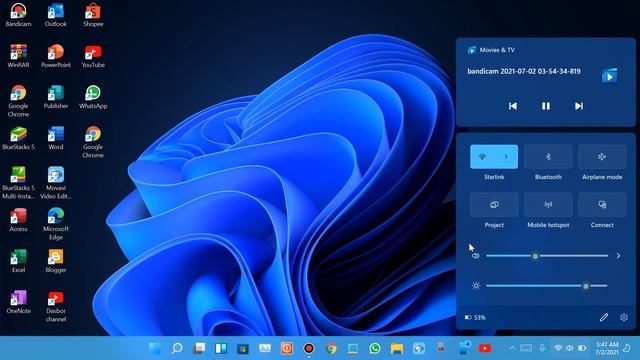Viewport: 640px width, 360px height.
Task: Click the media thumbnail in Movies & TV card
Action: [x=610, y=76]
